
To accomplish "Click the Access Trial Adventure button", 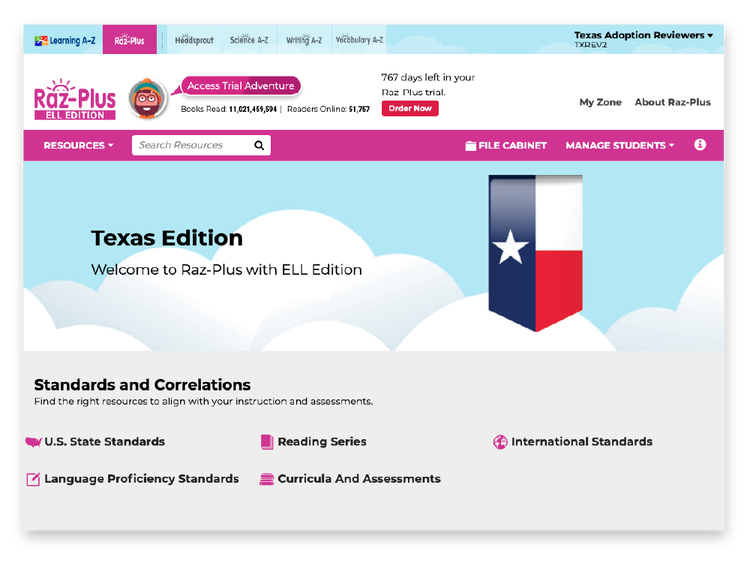I will click(241, 86).
